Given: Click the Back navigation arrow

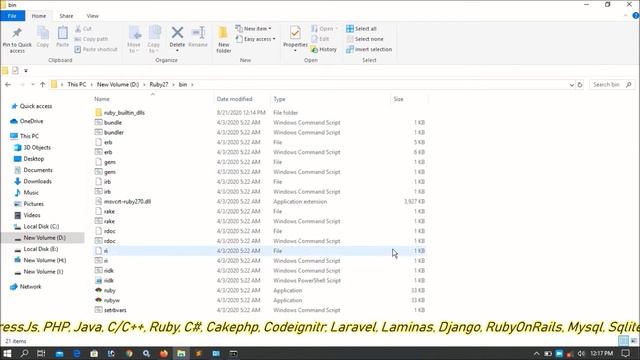Looking at the screenshot, I should tap(8, 84).
